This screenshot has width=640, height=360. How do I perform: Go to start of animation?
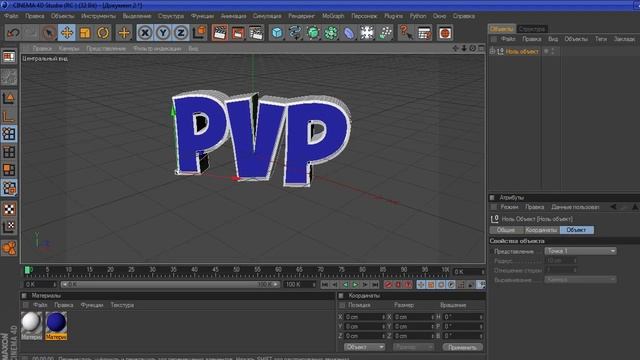coord(325,284)
